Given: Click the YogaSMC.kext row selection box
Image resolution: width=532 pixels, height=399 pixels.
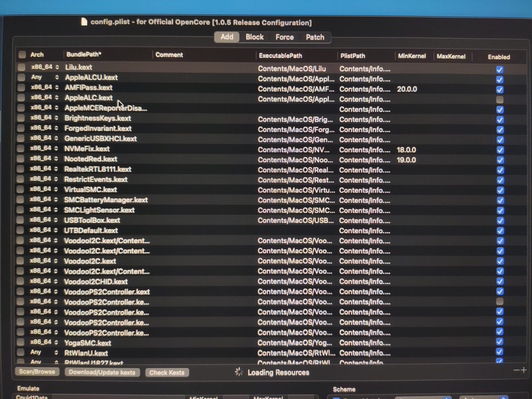Looking at the screenshot, I should tap(20, 342).
